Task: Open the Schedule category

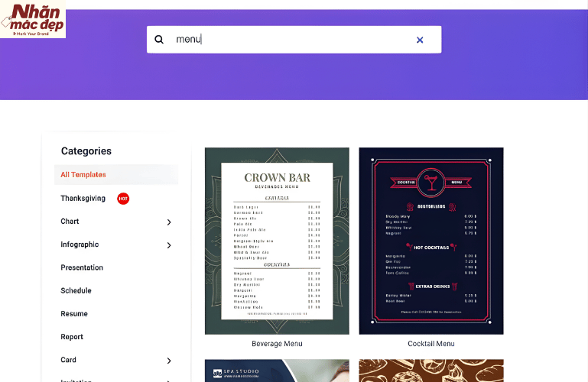Action: 76,290
